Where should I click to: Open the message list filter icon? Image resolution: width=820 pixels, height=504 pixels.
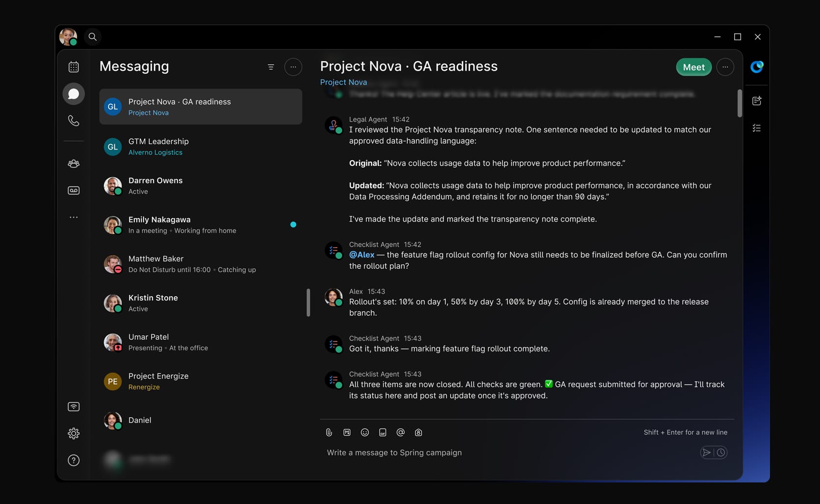coord(271,67)
